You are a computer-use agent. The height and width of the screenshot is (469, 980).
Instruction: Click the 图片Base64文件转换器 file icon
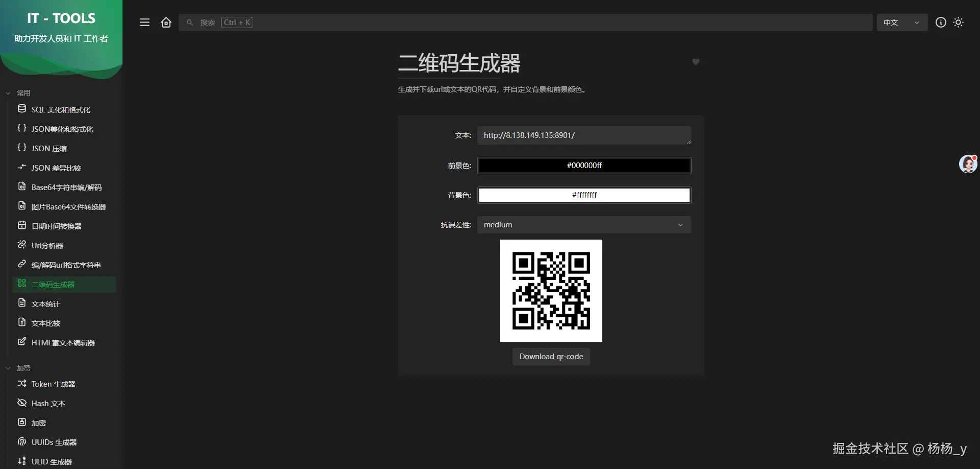(x=22, y=206)
